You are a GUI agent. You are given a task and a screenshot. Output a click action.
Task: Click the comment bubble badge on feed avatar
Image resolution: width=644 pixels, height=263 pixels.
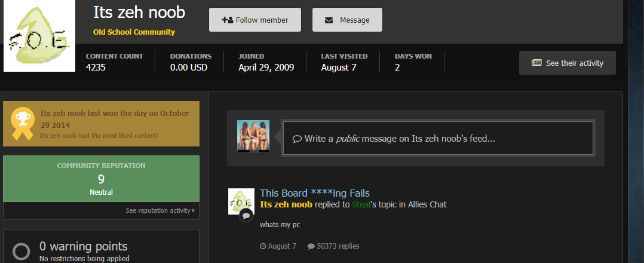[246, 215]
